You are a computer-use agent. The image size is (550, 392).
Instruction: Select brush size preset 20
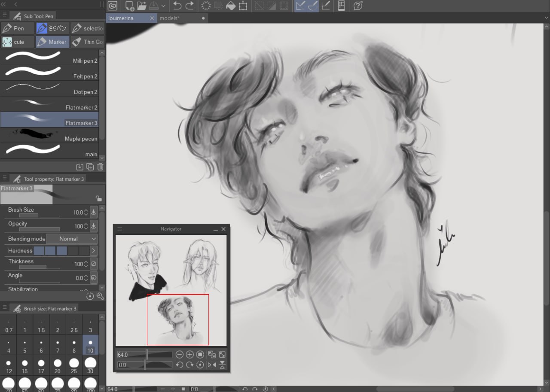58,366
